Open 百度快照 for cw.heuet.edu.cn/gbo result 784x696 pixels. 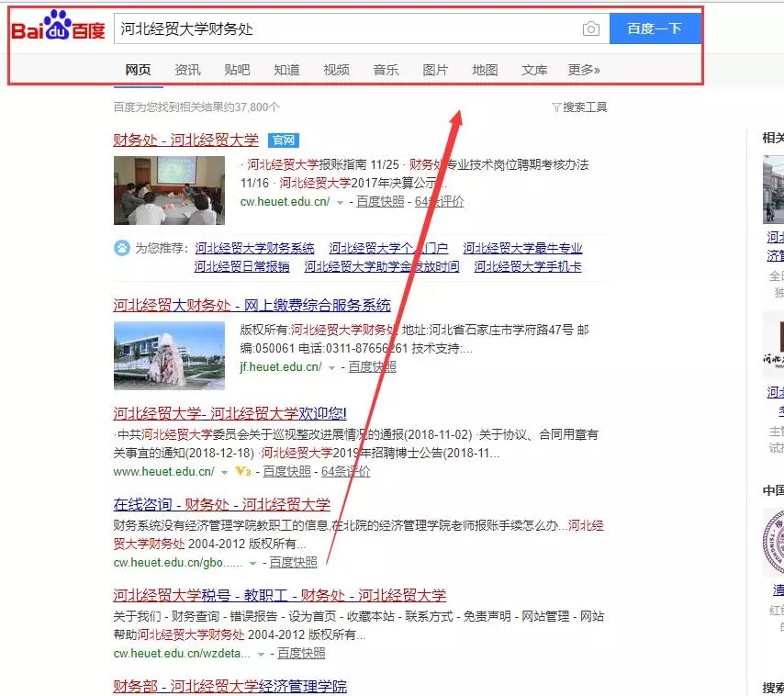(x=293, y=563)
